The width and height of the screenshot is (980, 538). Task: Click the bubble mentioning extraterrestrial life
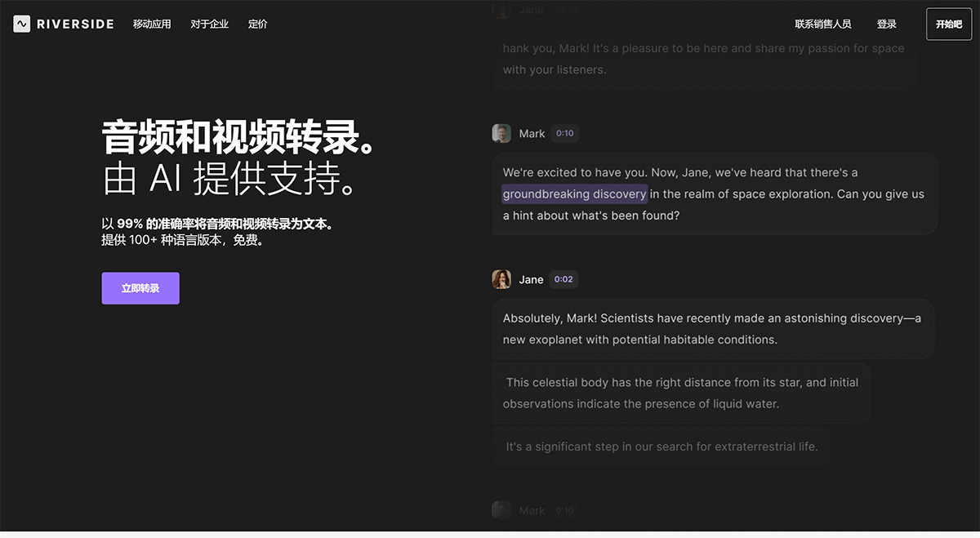click(x=661, y=447)
